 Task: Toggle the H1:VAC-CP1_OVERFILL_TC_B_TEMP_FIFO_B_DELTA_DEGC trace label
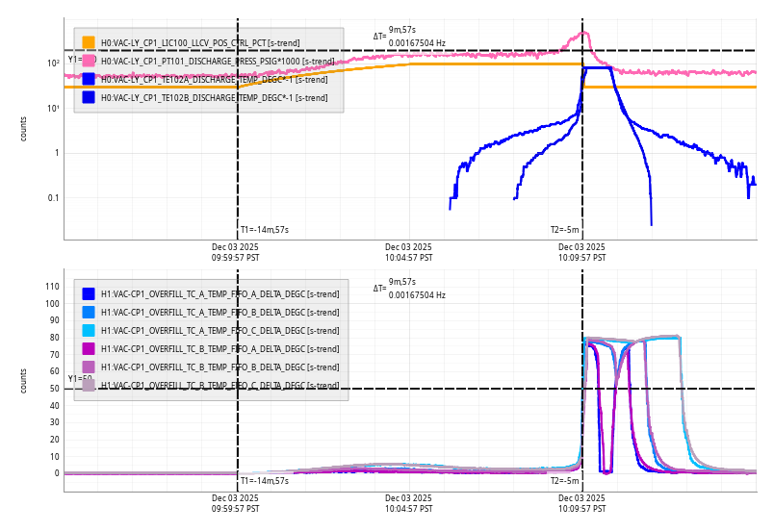219,367
